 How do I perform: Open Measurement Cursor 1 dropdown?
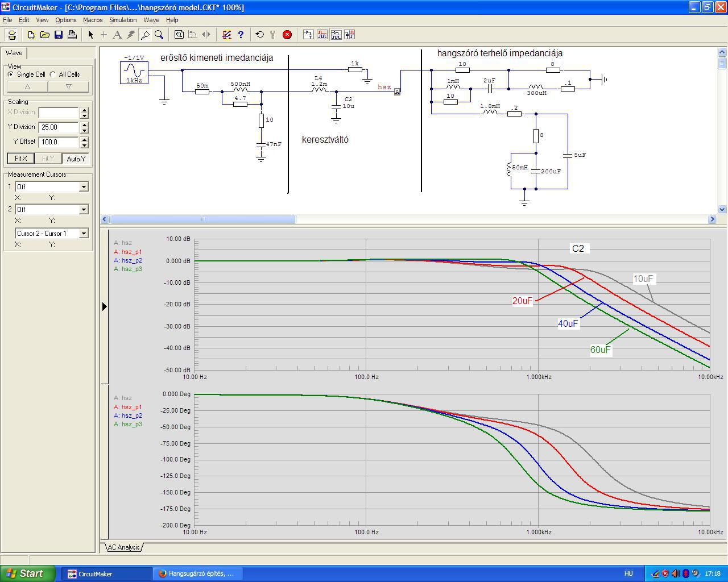coord(84,187)
